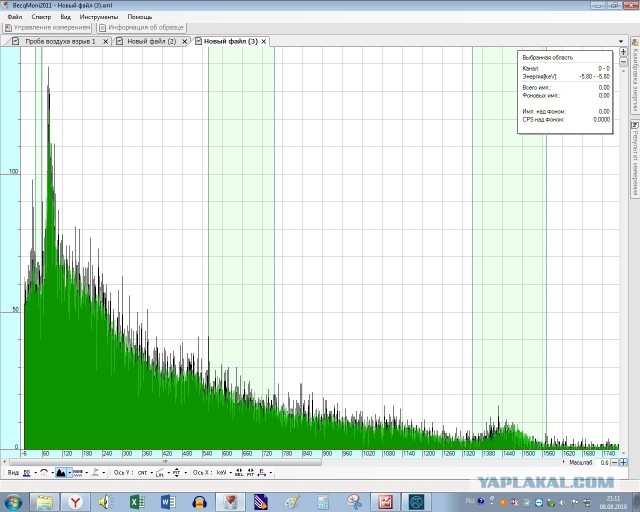Viewport: 640px width, 512px height.
Task: Open the Файл menu
Action: coord(15,17)
